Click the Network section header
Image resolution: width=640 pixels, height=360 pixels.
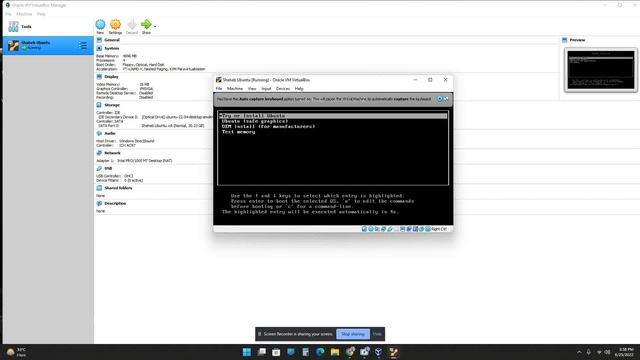coord(112,153)
